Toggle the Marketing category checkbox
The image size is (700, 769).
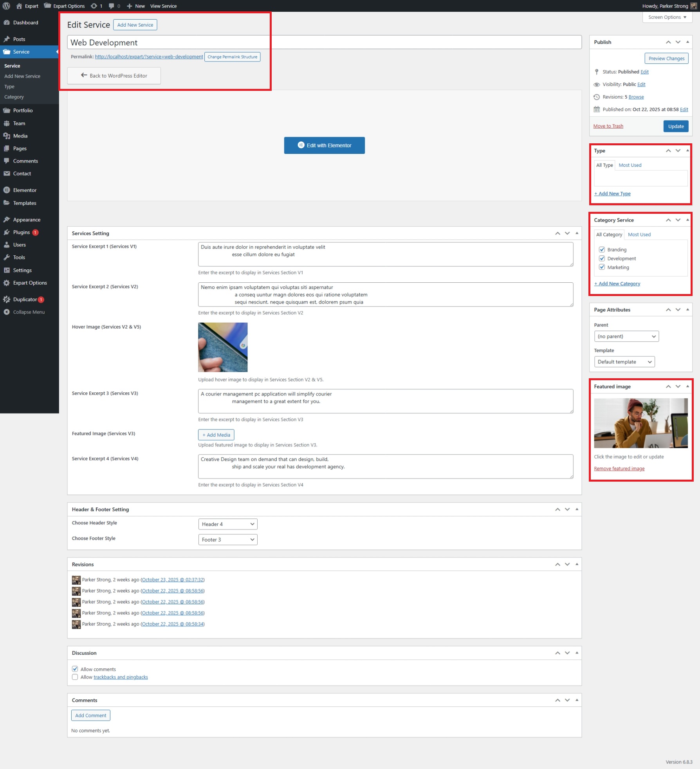click(x=602, y=267)
